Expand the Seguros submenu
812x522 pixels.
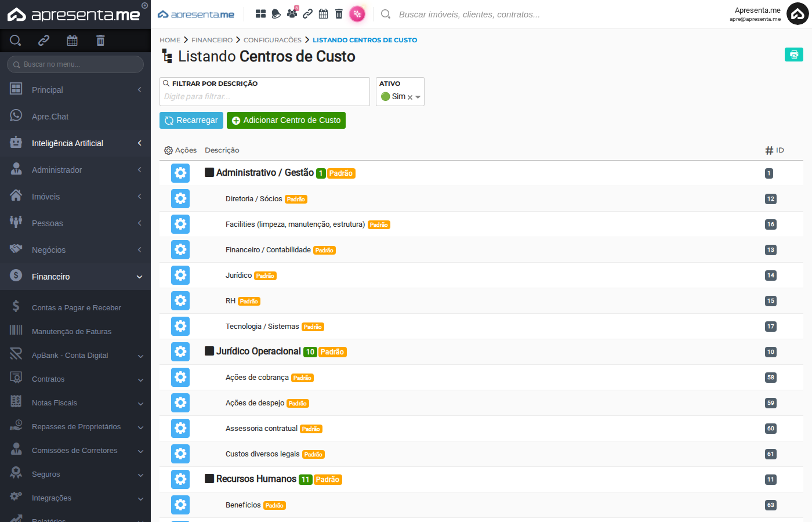[75, 474]
